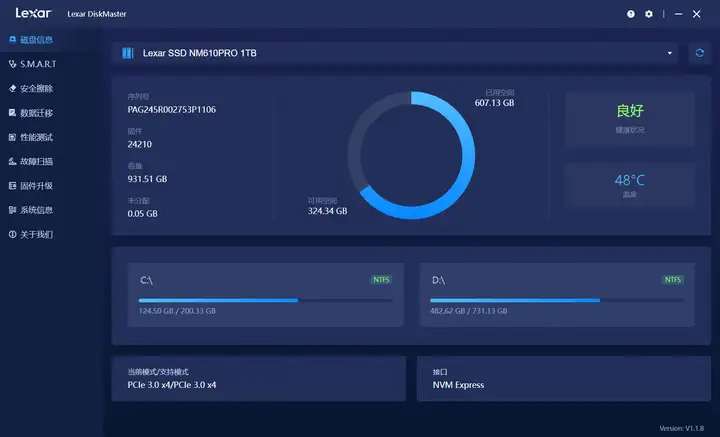Open the settings gear icon
This screenshot has width=720, height=437.
(649, 14)
